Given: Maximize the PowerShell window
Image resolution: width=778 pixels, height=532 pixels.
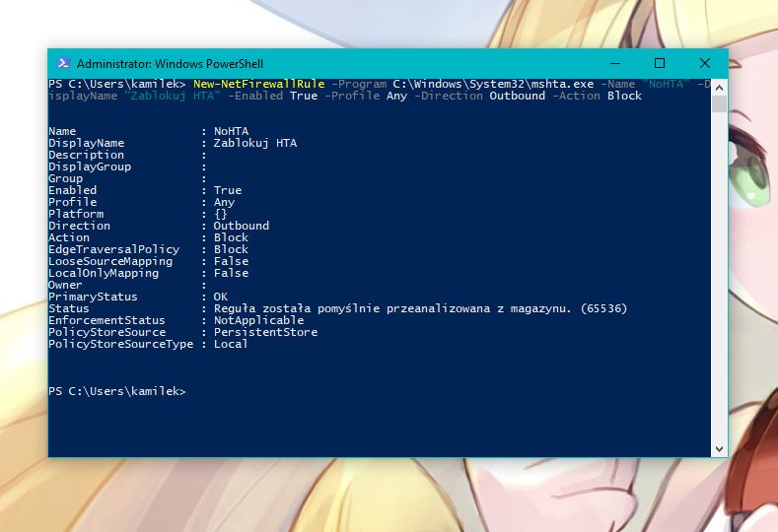Looking at the screenshot, I should coord(660,63).
